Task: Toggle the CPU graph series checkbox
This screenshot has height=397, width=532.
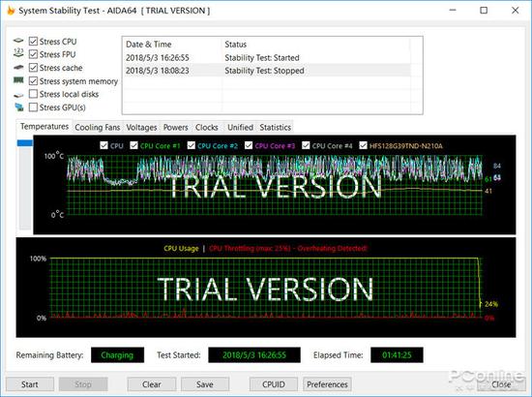Action: [x=103, y=145]
